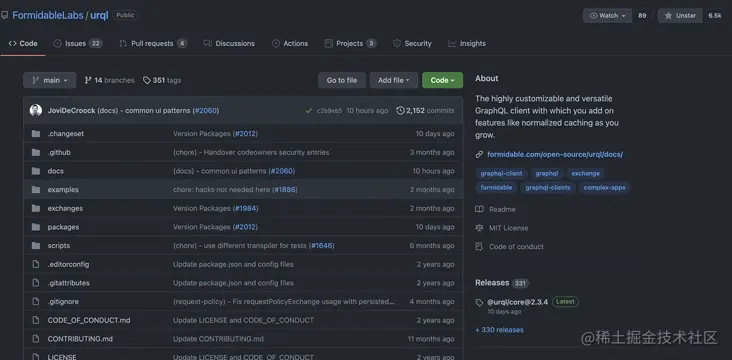Open the .changeset folder

tap(66, 134)
